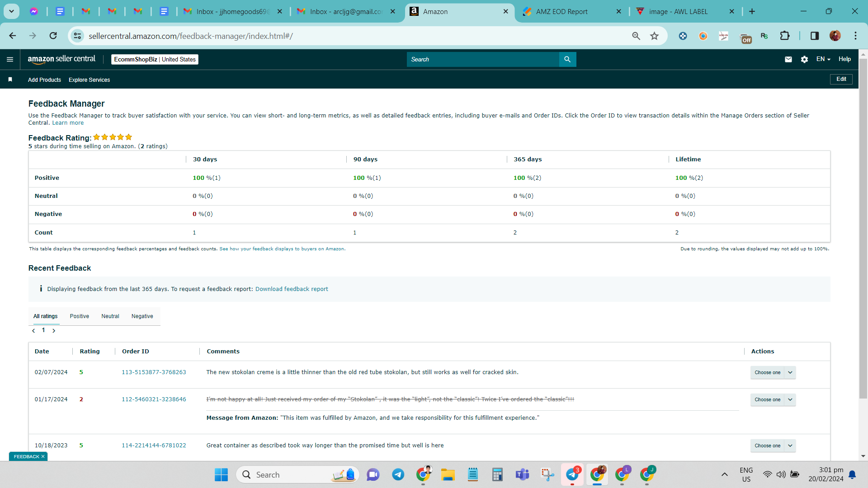Screen dimensions: 868x488
Task: Select the All ratings tab
Action: pos(46,316)
